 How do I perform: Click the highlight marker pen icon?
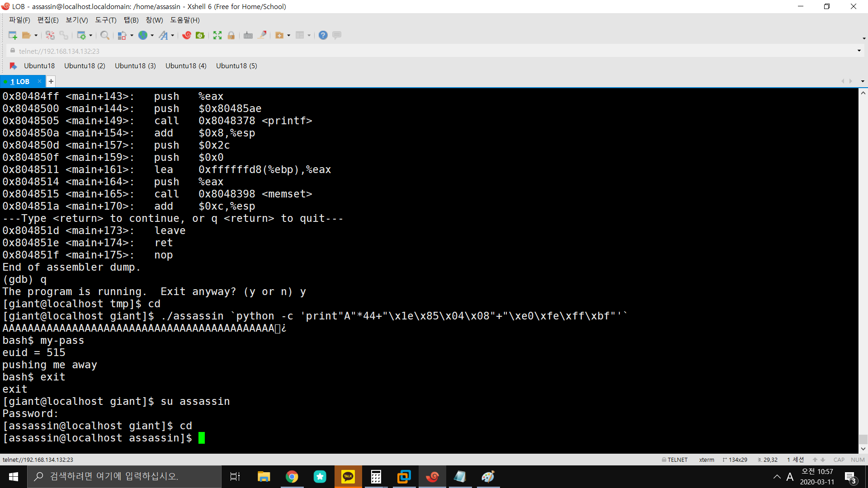click(262, 35)
